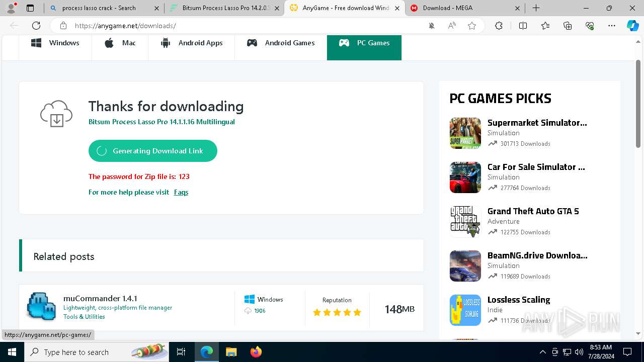Click Grand Theft Auto thumbnail
Image resolution: width=644 pixels, height=362 pixels.
(465, 222)
